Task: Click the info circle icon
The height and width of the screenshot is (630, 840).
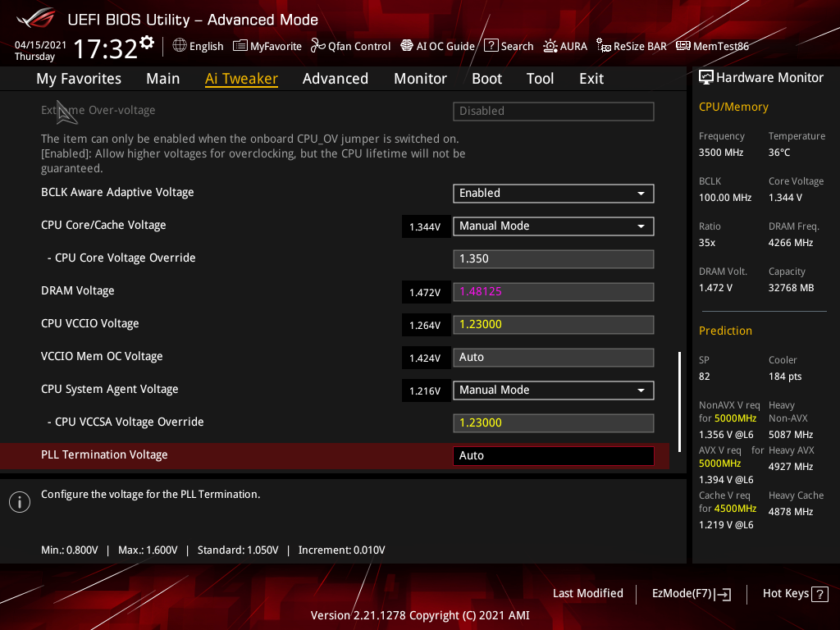Action: (20, 502)
